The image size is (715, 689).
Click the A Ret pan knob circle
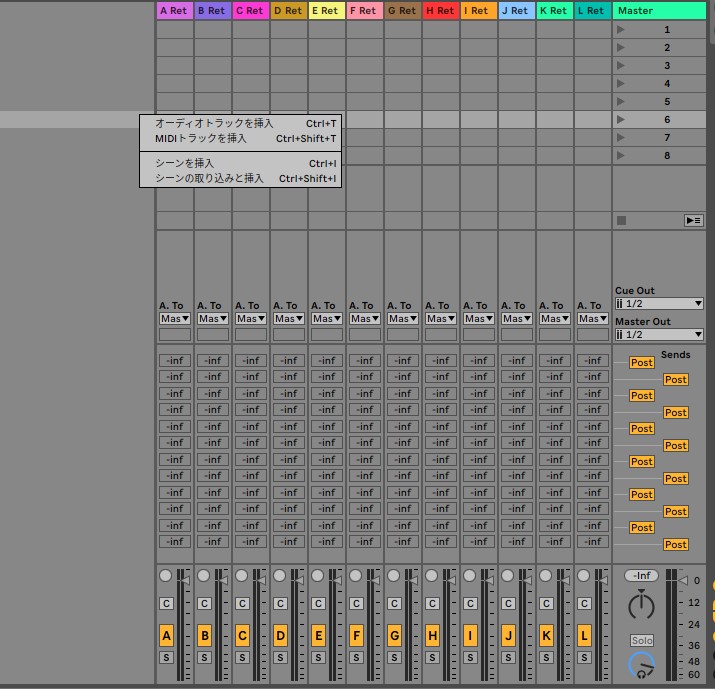(166, 575)
